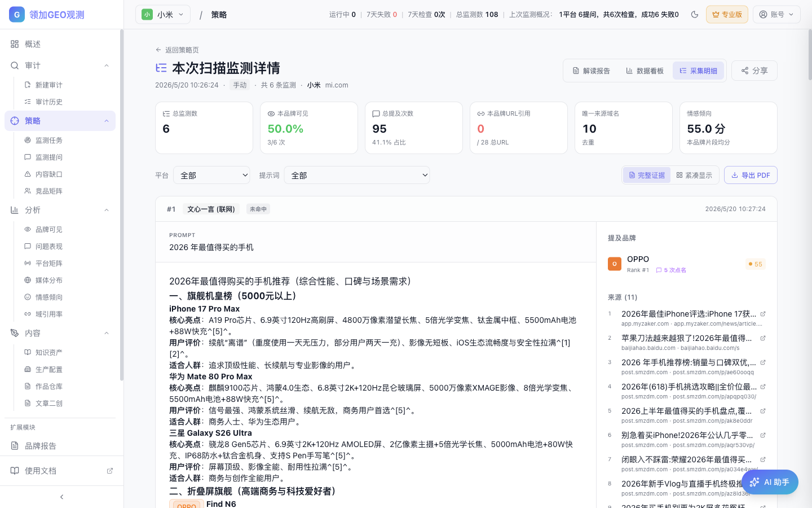Click the 5 次点名 mention count
The image size is (812, 508).
click(x=671, y=270)
